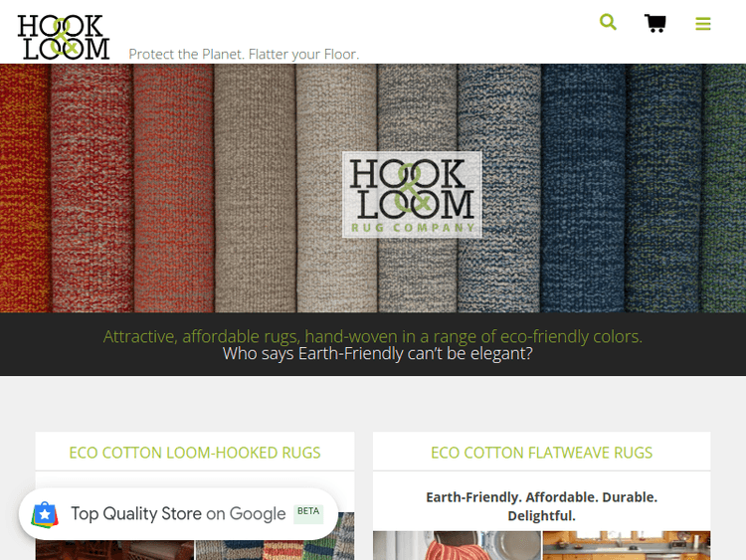Open Eco Cotton Flatweave Rugs category
The height and width of the screenshot is (560, 746).
click(541, 453)
